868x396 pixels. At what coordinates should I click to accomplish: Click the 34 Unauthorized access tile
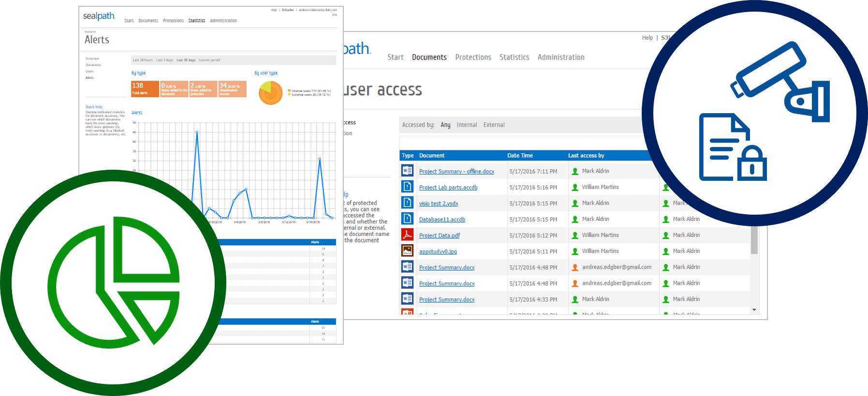(233, 89)
